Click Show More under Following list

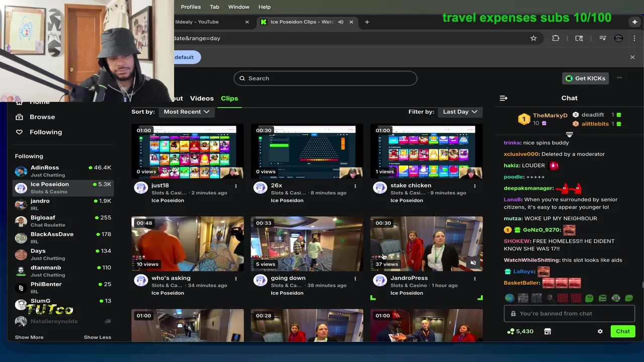tap(29, 337)
